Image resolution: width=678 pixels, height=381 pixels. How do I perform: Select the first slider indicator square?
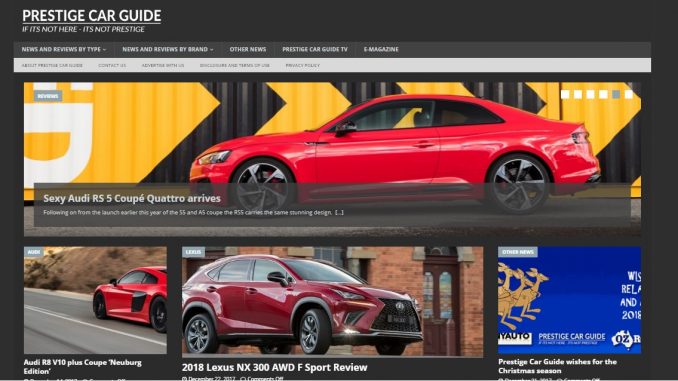[x=565, y=94]
